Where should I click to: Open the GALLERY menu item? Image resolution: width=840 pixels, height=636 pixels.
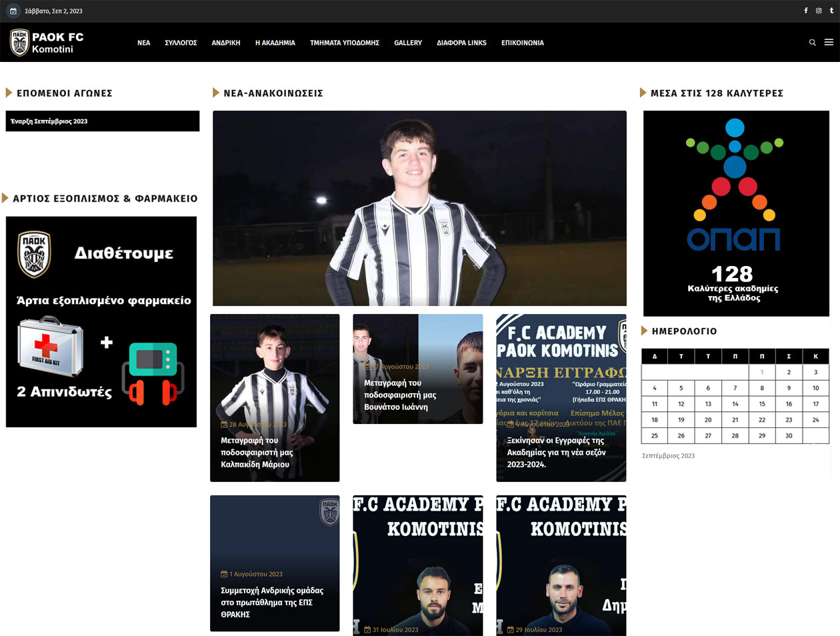[x=408, y=43]
